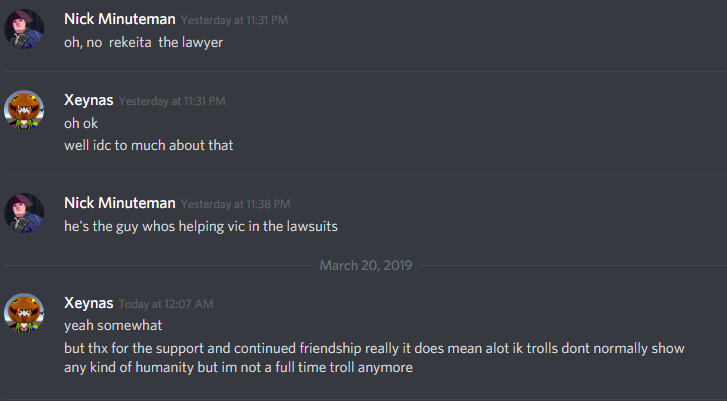
Task: Click Nick Minuteman's "Yesterday at 11:31 PM" timestamp
Action: click(x=232, y=21)
